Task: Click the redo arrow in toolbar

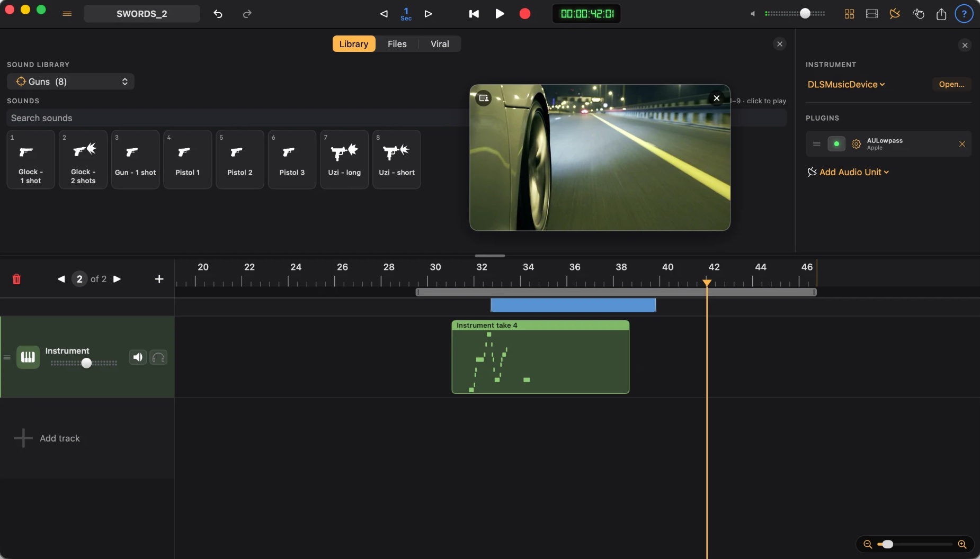Action: pyautogui.click(x=247, y=14)
